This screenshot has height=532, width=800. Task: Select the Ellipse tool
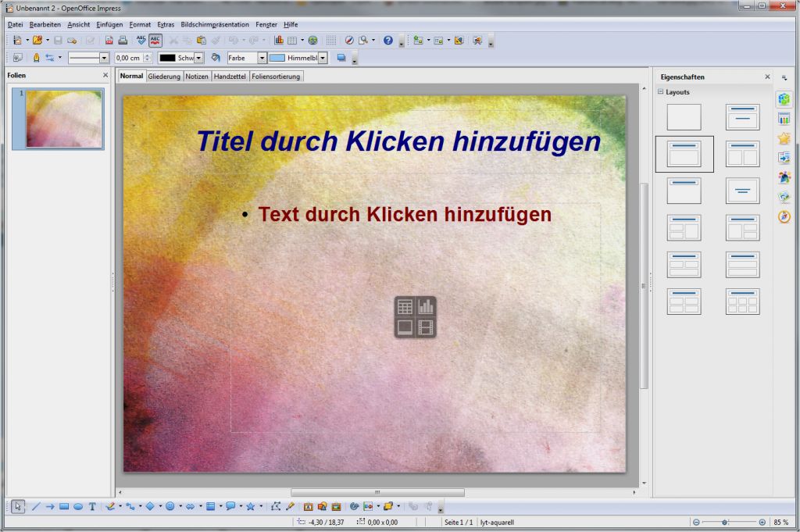coord(78,506)
